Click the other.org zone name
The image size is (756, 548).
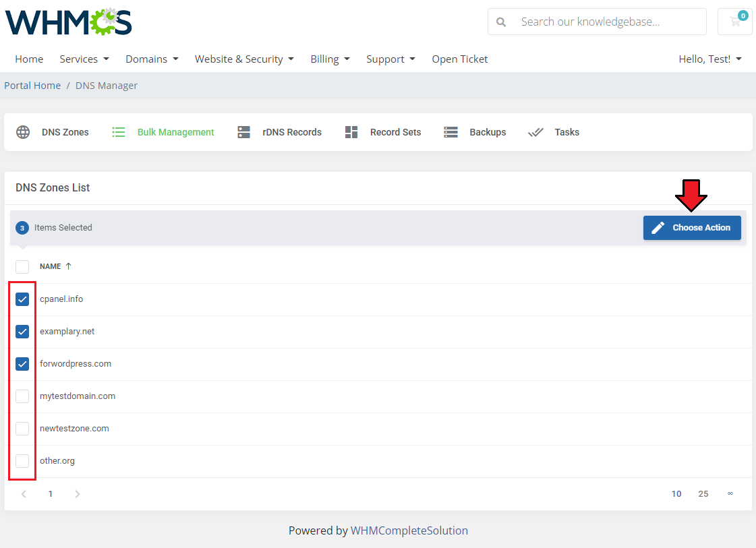[57, 460]
